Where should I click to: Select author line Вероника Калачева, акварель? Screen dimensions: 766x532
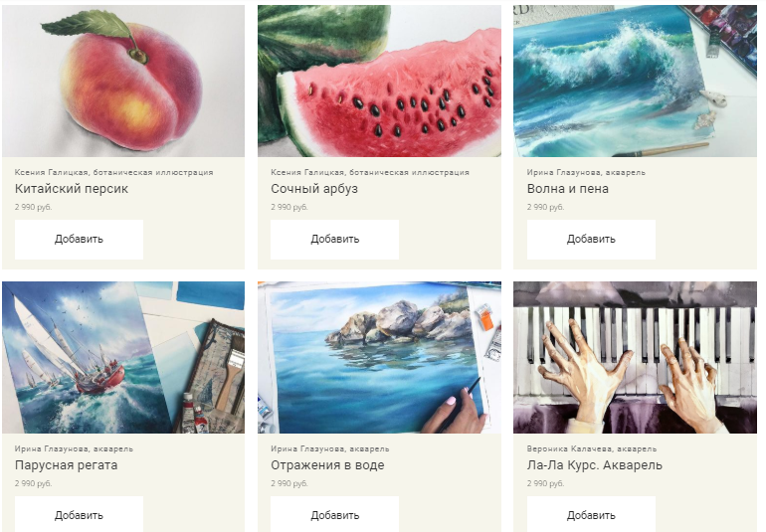(592, 448)
